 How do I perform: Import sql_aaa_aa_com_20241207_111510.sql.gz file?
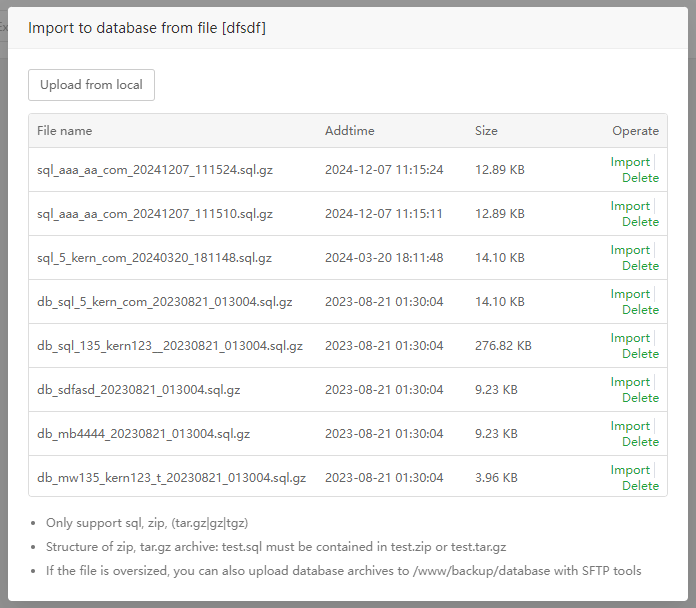tap(630, 206)
